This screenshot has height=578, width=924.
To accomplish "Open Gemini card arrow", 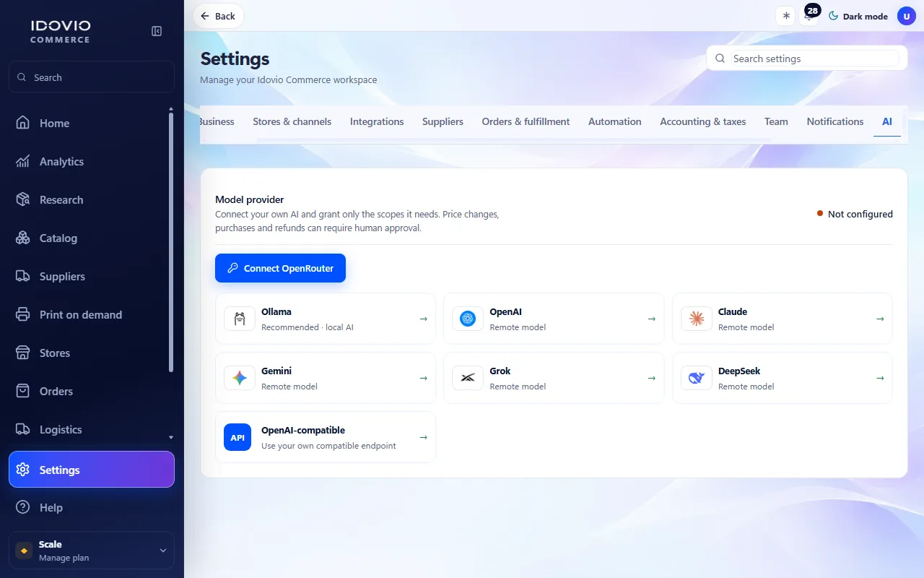I will [x=423, y=378].
